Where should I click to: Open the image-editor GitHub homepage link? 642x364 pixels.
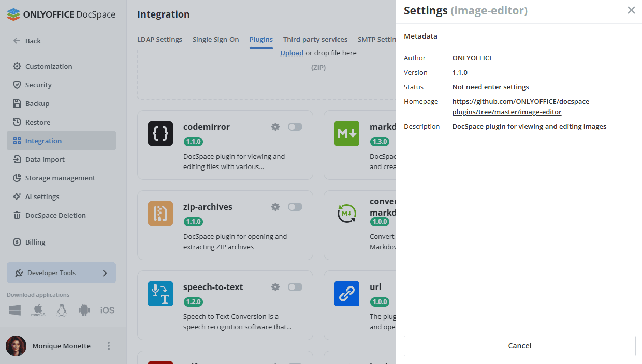[522, 107]
